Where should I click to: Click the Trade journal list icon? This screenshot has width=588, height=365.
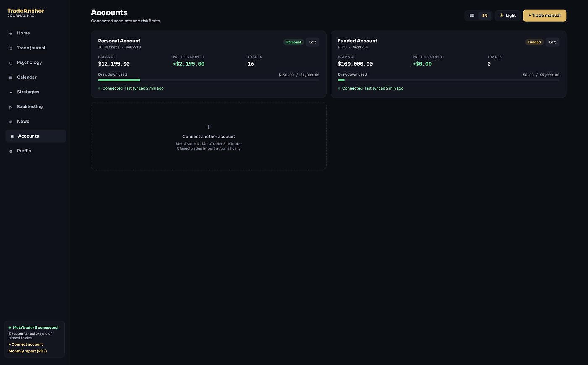pyautogui.click(x=11, y=48)
